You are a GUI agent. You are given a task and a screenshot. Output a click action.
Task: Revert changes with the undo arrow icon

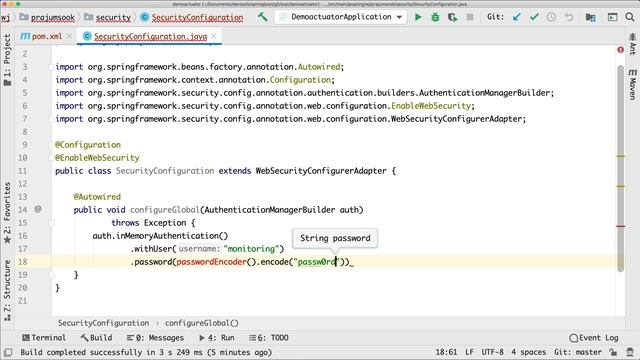[x=569, y=17]
